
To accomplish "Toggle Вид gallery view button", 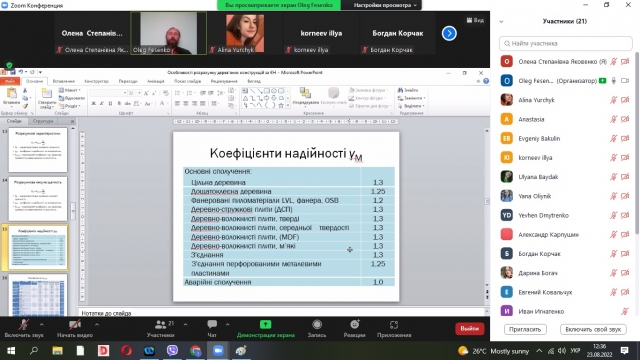I will (475, 20).
